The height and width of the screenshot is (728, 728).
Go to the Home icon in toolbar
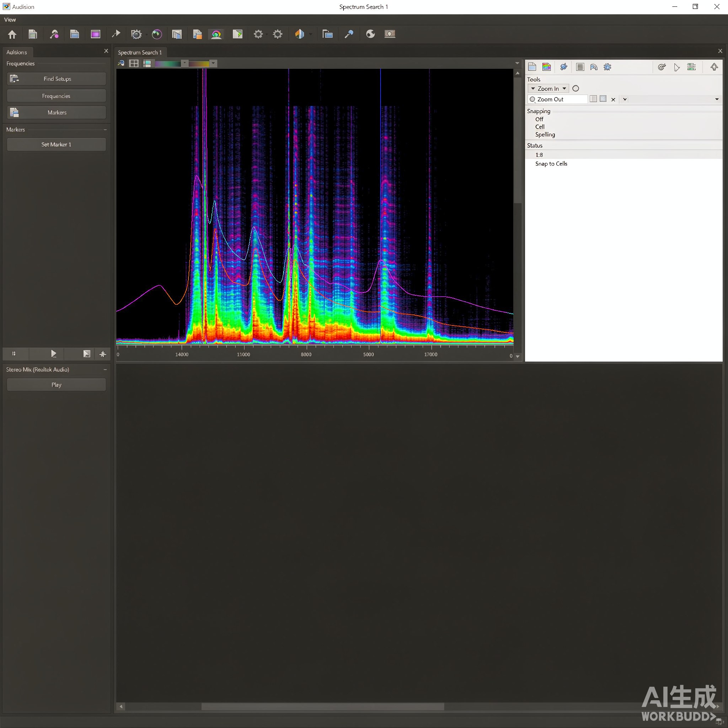[x=12, y=34]
